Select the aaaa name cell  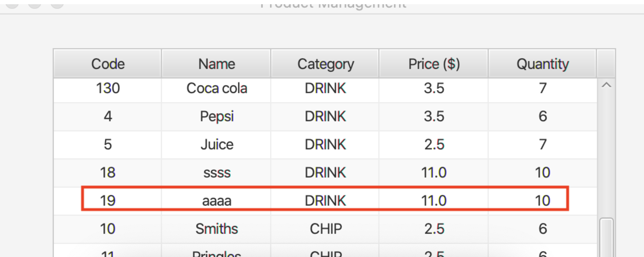pos(216,201)
